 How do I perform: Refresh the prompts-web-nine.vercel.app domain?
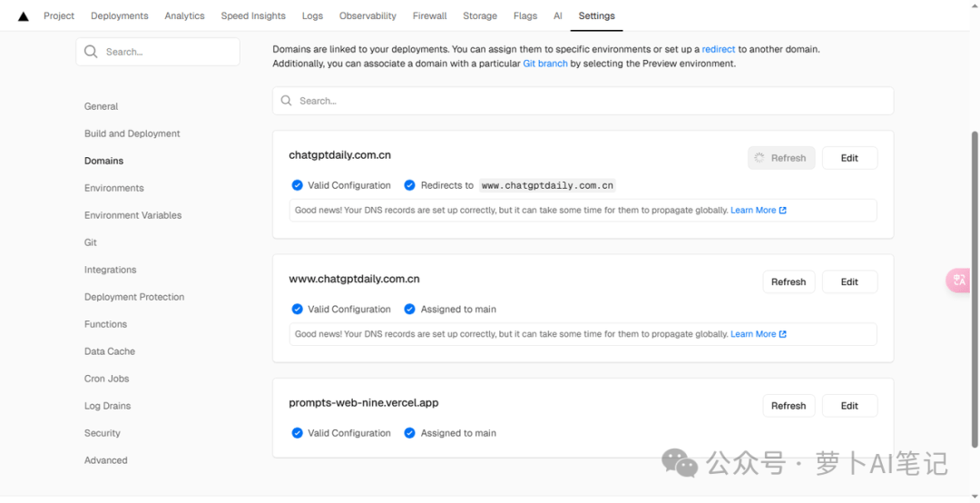click(x=789, y=406)
